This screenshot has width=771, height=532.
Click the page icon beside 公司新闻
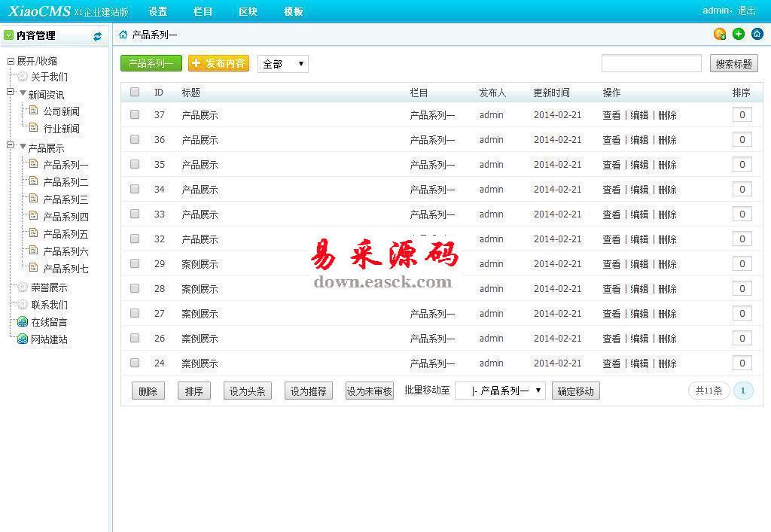[33, 111]
